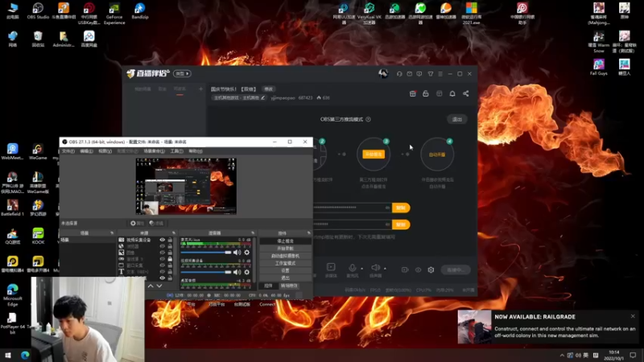This screenshot has height=362, width=644.
Task: Toggle the lock of 窗口采集 source
Action: tap(170, 265)
